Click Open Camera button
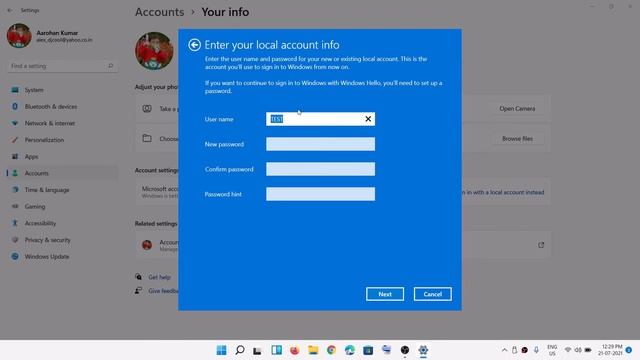This screenshot has width=640, height=360. tap(517, 109)
